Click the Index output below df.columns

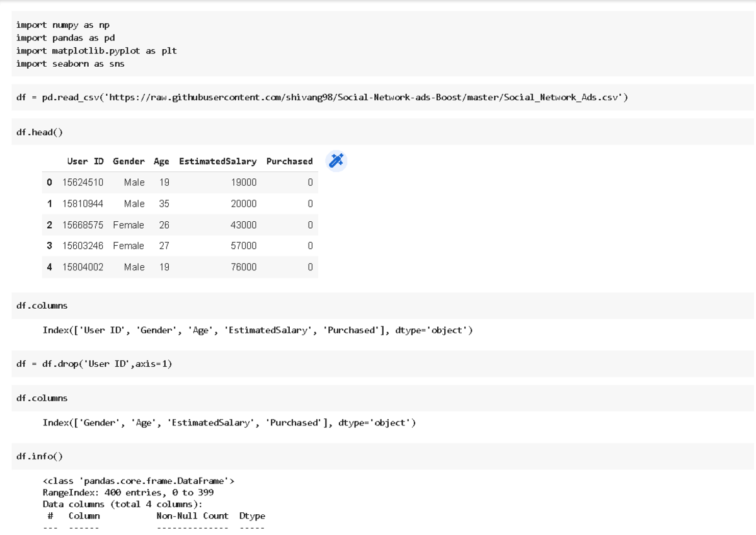258,330
